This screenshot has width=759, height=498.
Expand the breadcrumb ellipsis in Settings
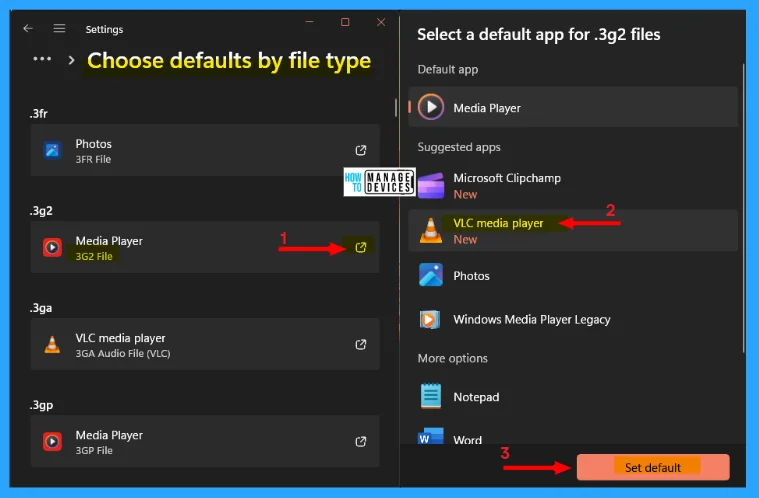tap(42, 59)
